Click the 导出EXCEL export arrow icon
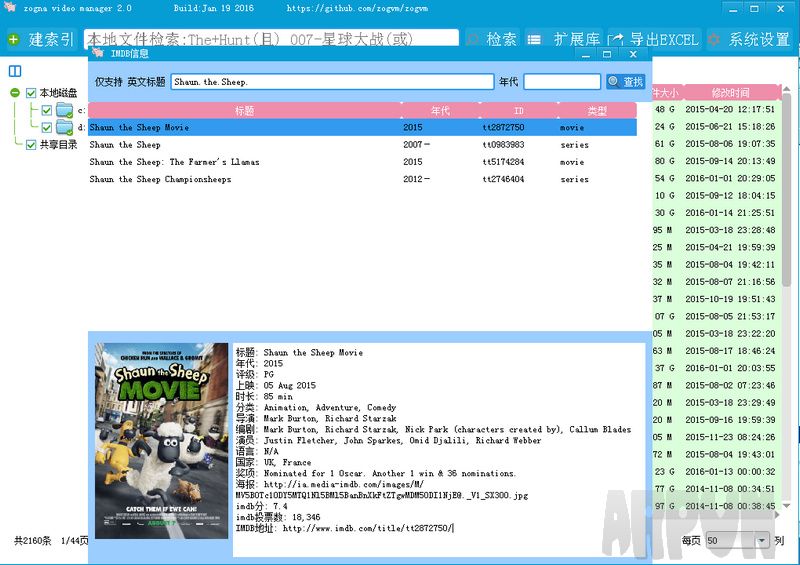This screenshot has width=800, height=565. (616, 40)
